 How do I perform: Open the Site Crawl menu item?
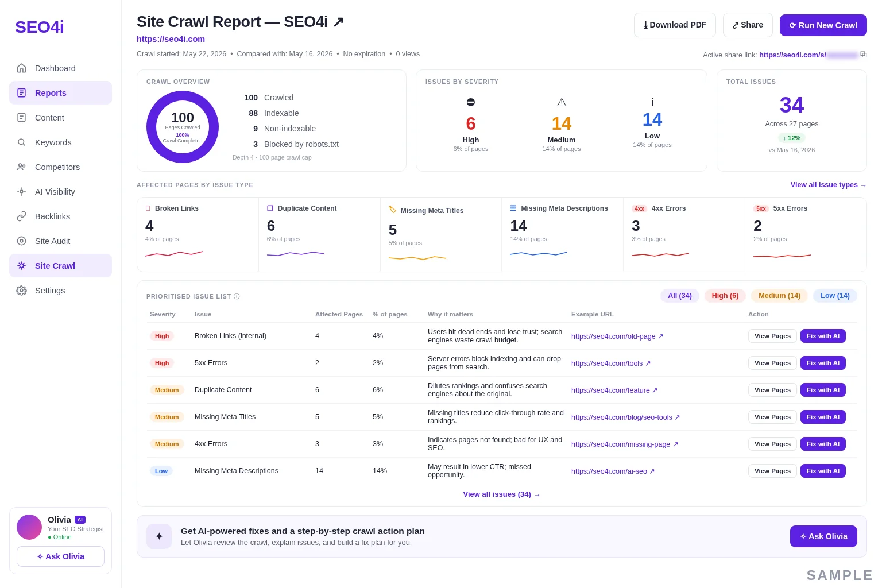[x=60, y=266]
